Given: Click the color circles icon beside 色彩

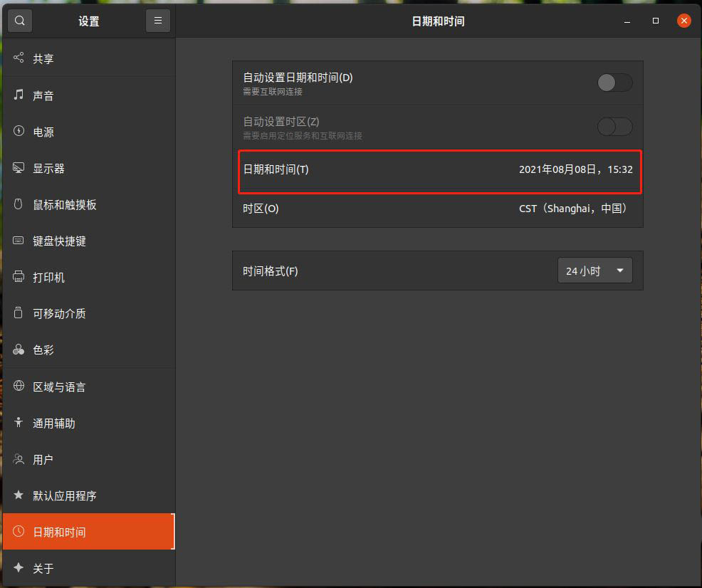Looking at the screenshot, I should 19,349.
